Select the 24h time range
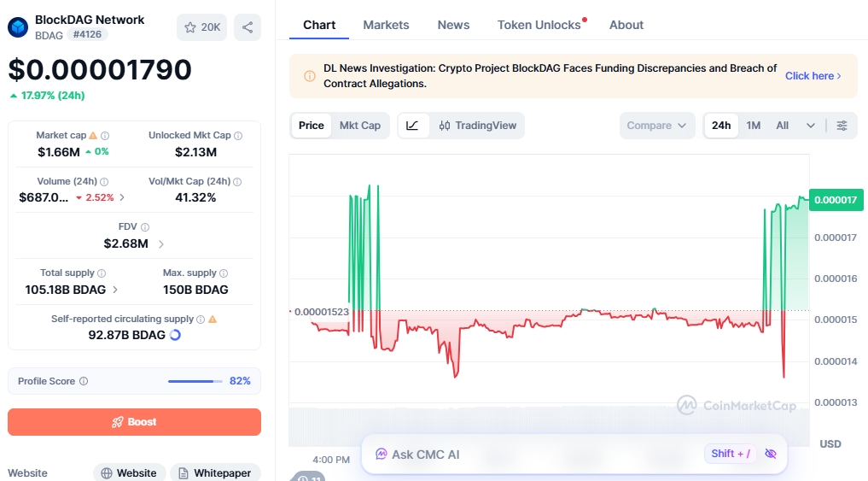The image size is (868, 481). (x=720, y=126)
